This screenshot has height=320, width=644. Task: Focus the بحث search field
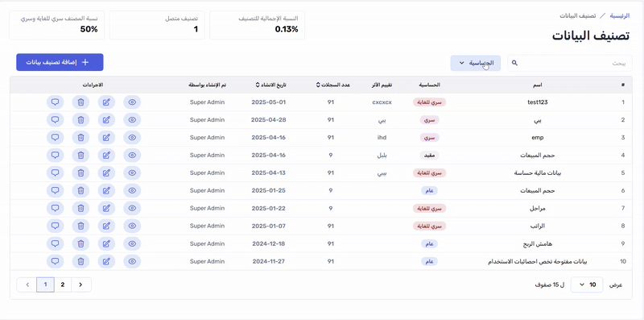coord(570,63)
